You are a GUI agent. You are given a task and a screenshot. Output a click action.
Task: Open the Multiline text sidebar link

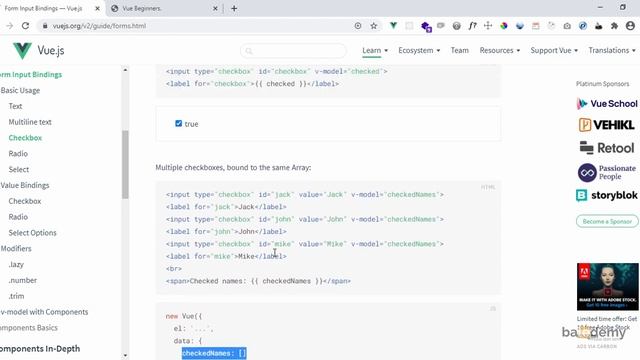click(x=30, y=122)
